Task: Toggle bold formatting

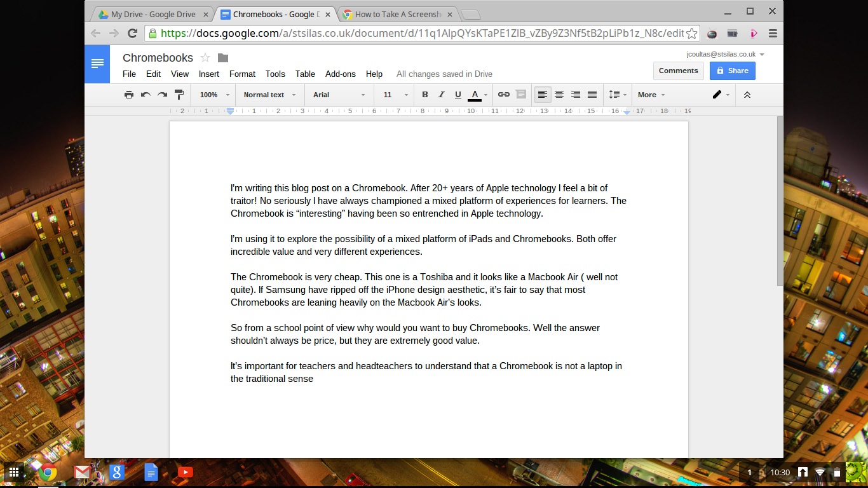Action: (x=425, y=95)
